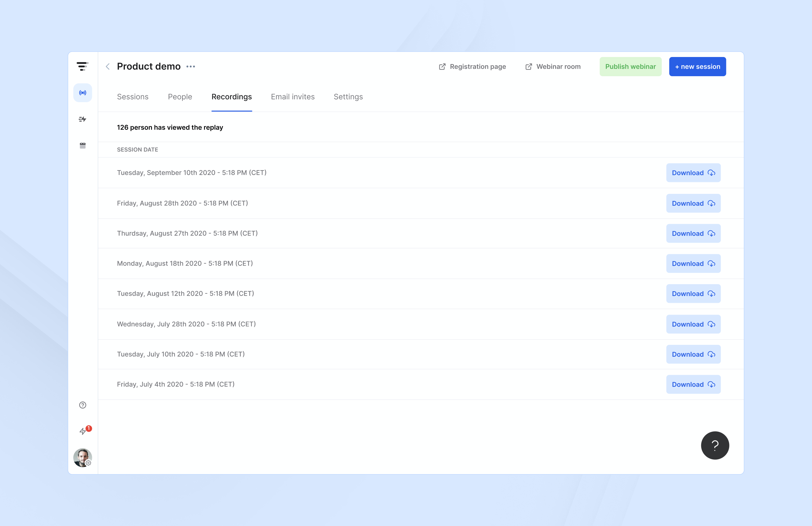Download the Friday, July 4th recording
Screen dimensions: 812x526
coord(693,384)
